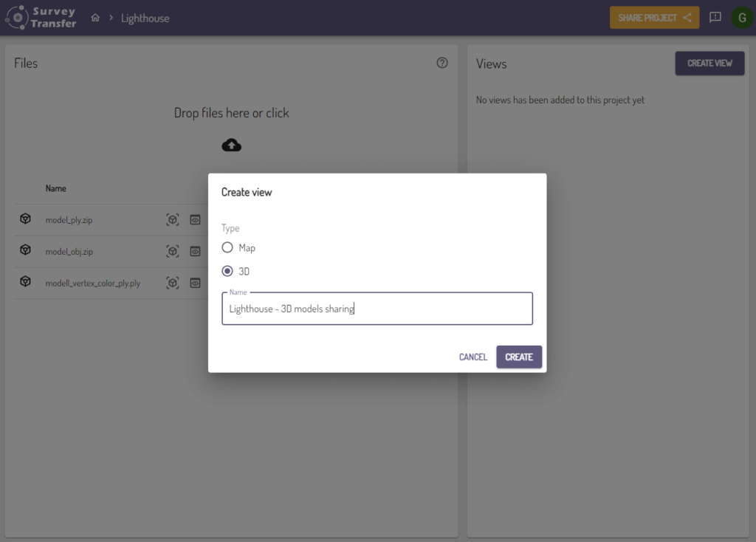The height and width of the screenshot is (542, 756).
Task: Toggle preview eye icon for model_obj.zip
Action: click(x=195, y=252)
